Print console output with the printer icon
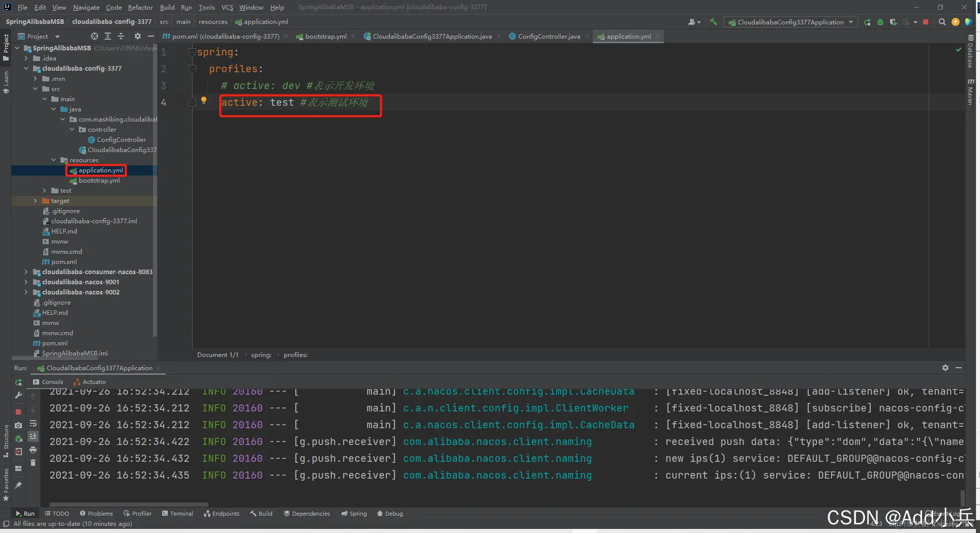The image size is (980, 533). click(x=33, y=450)
